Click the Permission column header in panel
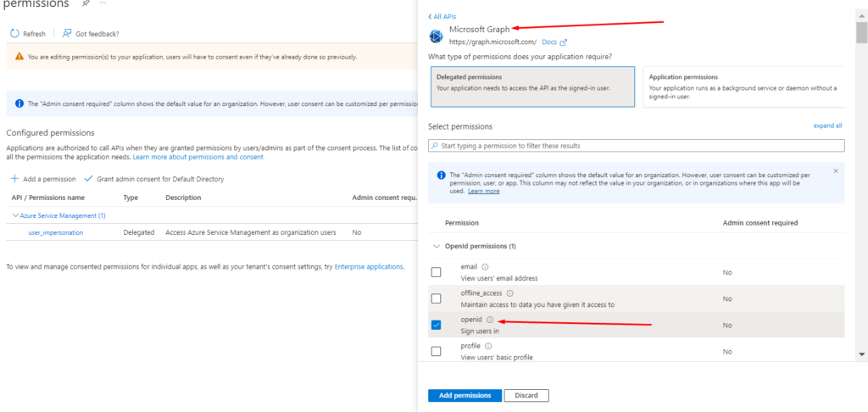The width and height of the screenshot is (868, 412). pos(462,223)
